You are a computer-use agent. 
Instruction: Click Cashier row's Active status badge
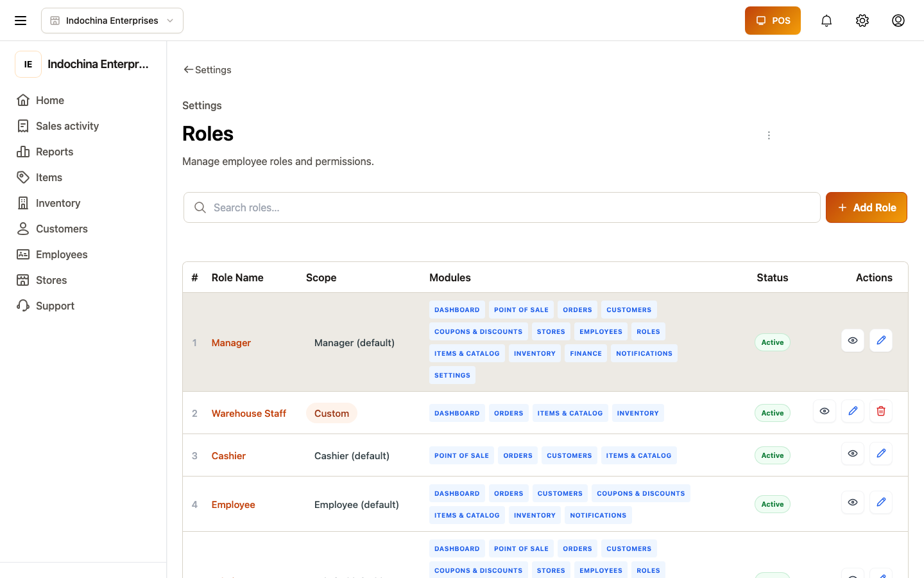[773, 455]
